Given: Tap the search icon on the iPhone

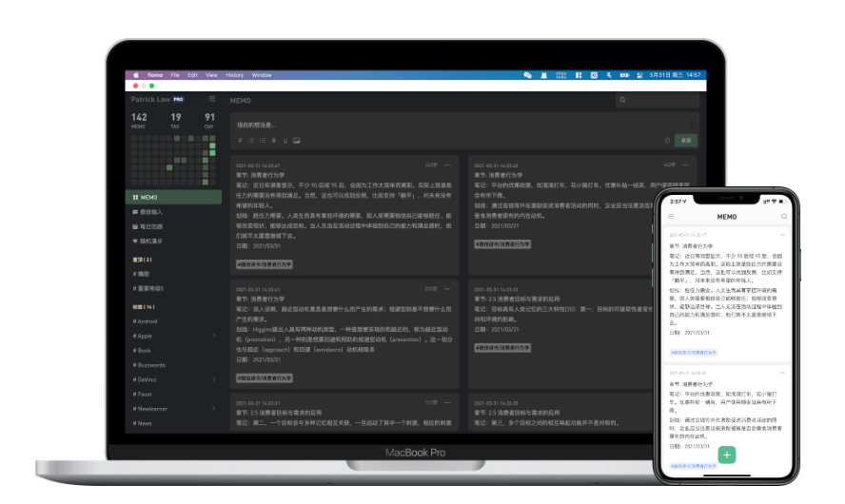Looking at the screenshot, I should 784,217.
